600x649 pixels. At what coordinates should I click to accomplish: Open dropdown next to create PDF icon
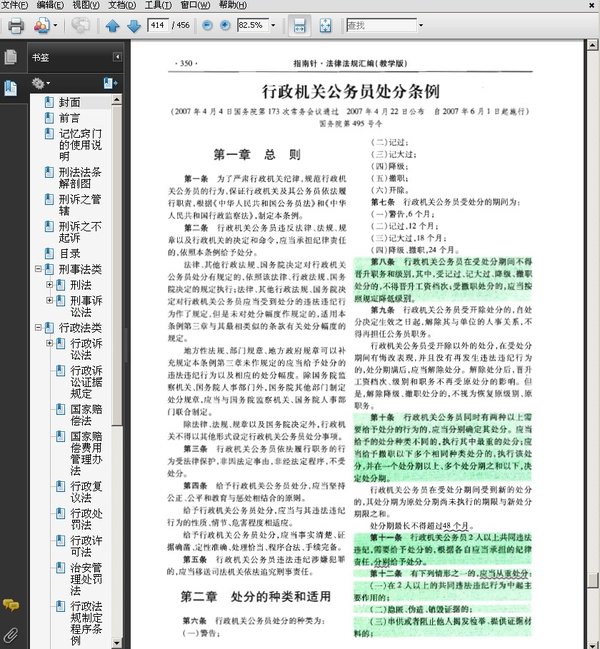[55, 26]
